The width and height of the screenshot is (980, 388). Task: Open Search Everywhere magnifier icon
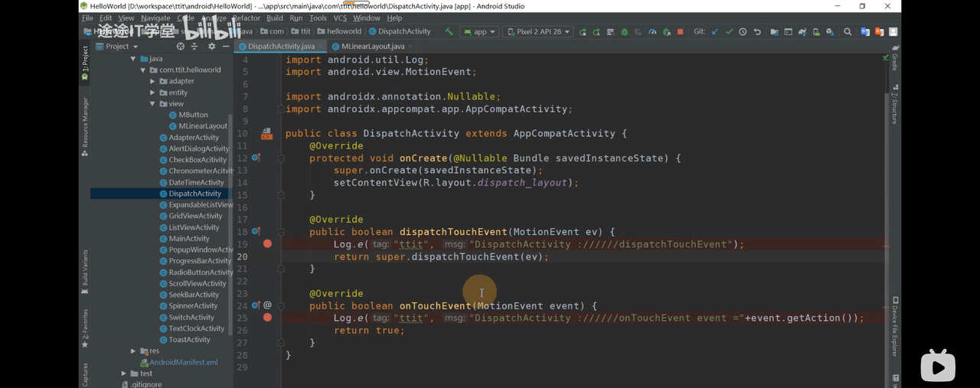pos(848,32)
